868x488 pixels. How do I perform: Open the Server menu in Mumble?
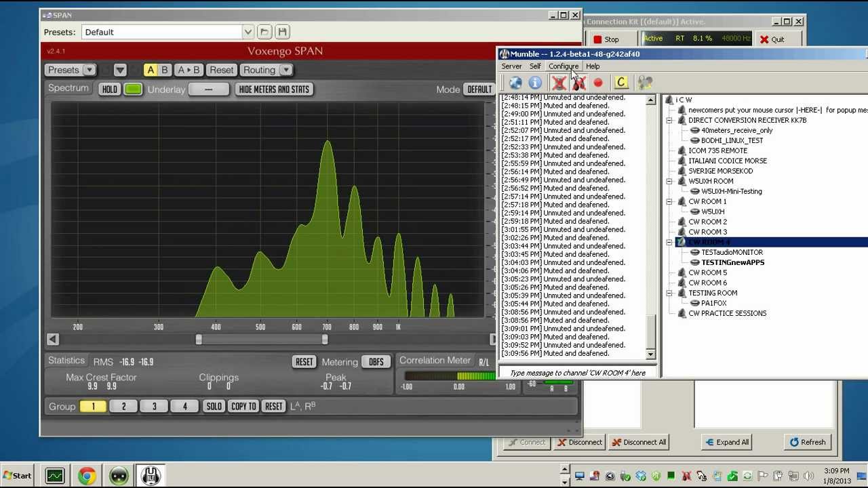point(511,66)
